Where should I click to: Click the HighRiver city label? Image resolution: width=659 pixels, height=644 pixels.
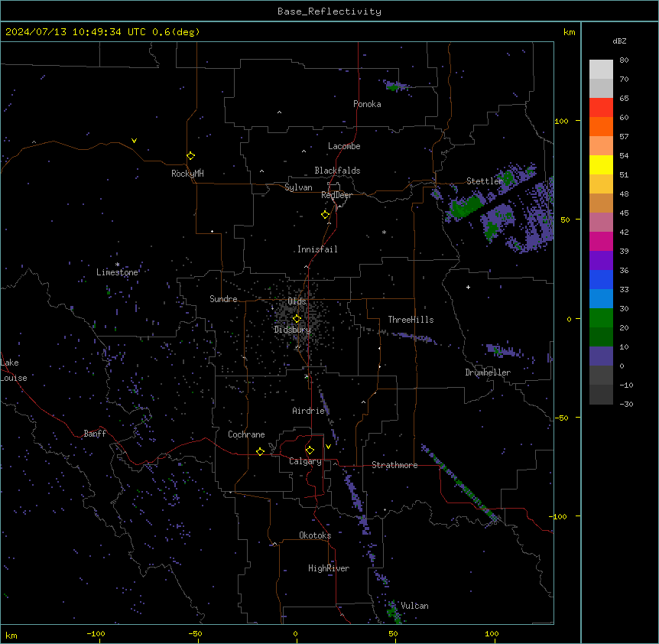click(329, 568)
